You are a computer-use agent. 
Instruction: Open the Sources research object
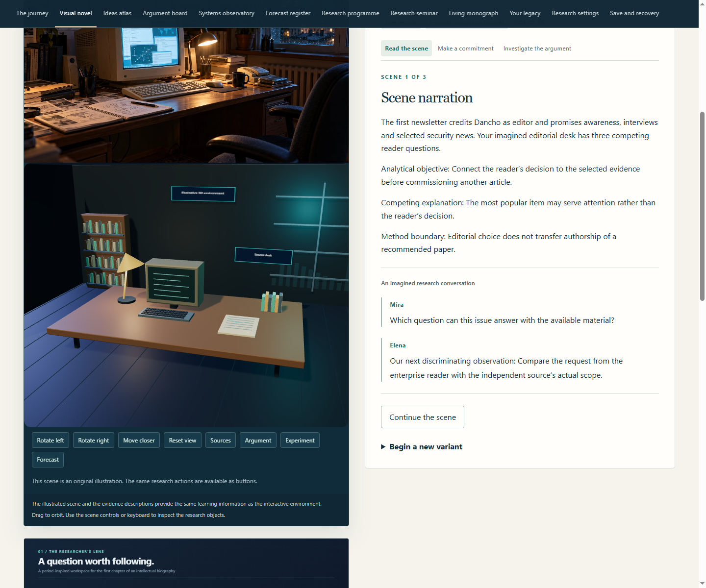coord(221,441)
